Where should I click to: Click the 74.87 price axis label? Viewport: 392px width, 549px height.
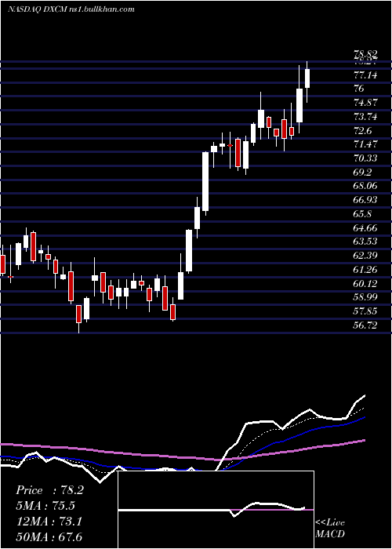pyautogui.click(x=366, y=103)
